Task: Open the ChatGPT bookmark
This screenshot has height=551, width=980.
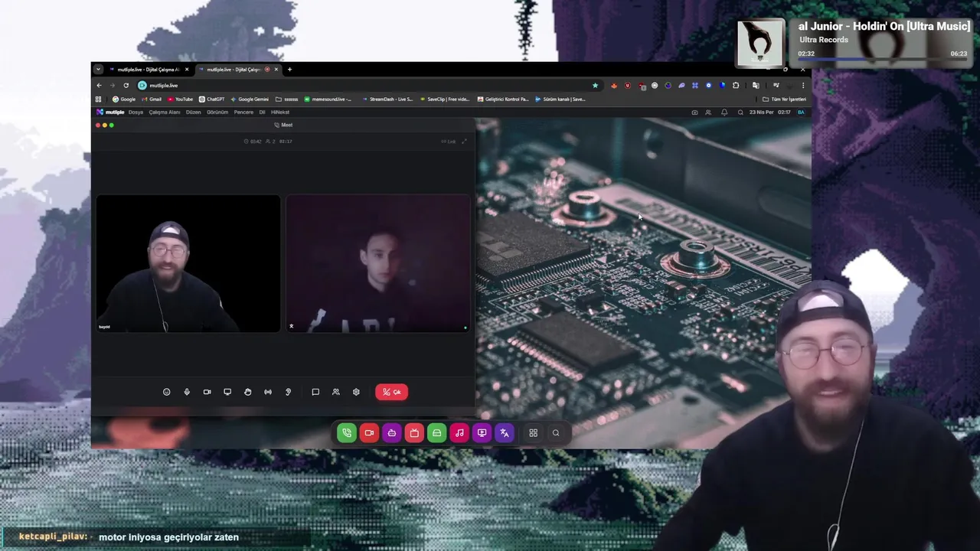Action: click(x=211, y=99)
